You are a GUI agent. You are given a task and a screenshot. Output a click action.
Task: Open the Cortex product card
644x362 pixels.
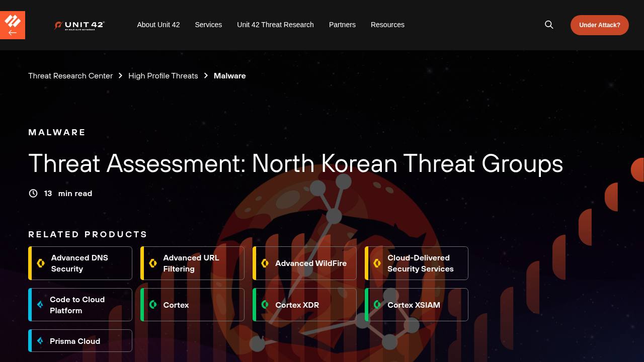pyautogui.click(x=192, y=305)
